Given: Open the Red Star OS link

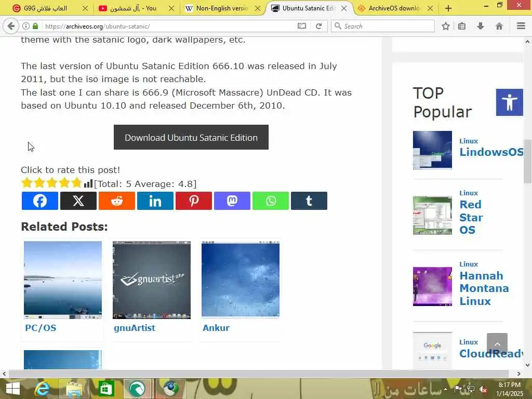Looking at the screenshot, I should 471,217.
